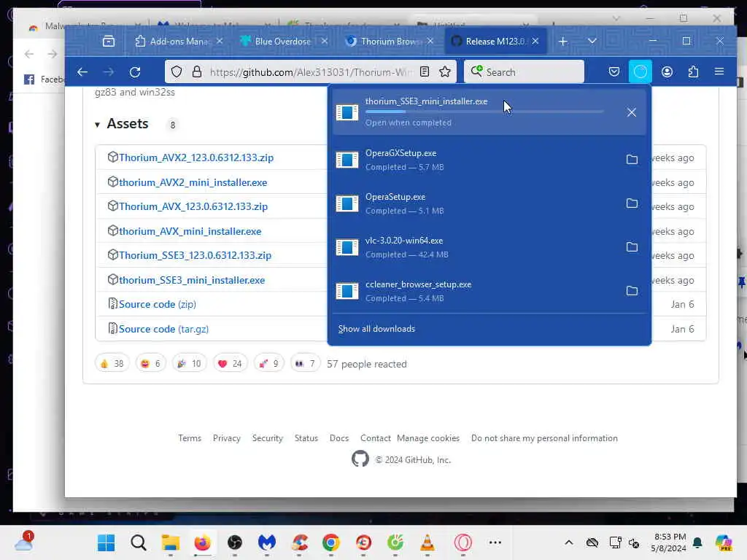The width and height of the screenshot is (747, 560).
Task: Click the heart reaction with 24
Action: (x=230, y=364)
